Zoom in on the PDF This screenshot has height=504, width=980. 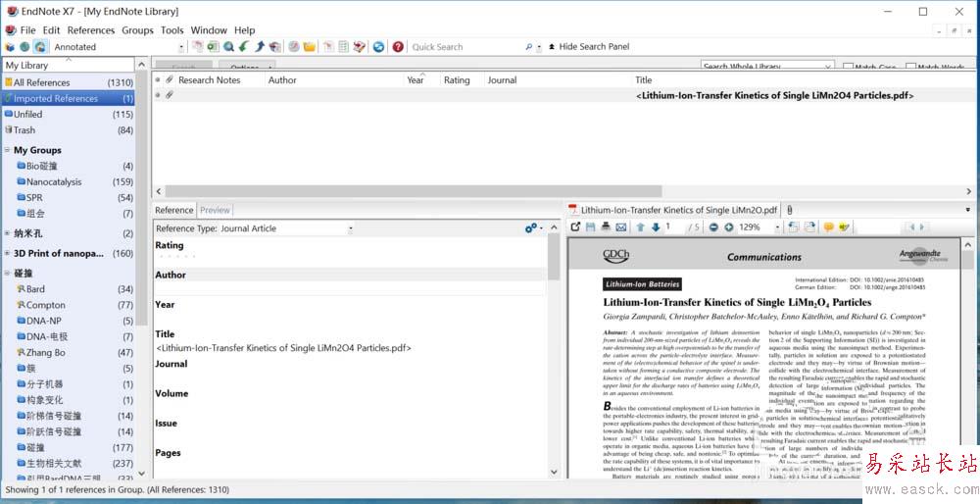tap(729, 227)
